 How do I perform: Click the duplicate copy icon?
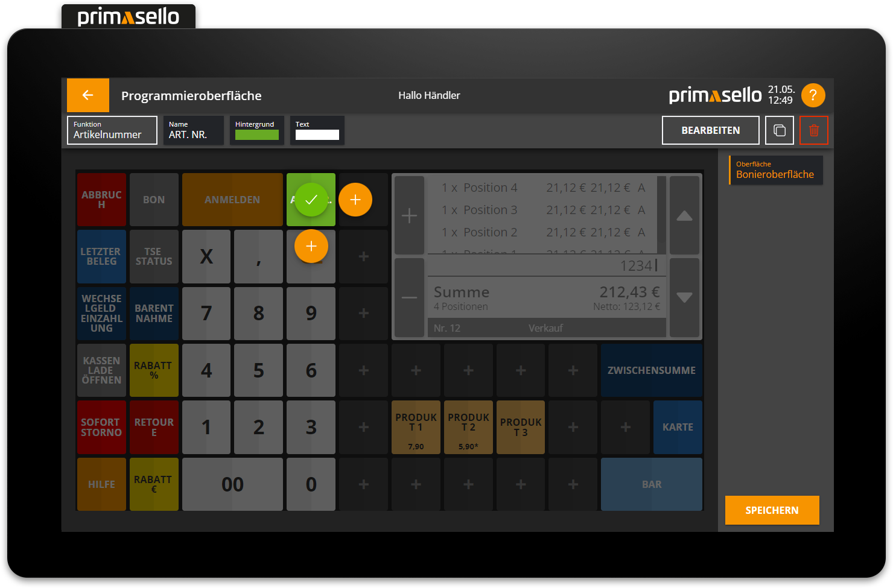coord(779,130)
